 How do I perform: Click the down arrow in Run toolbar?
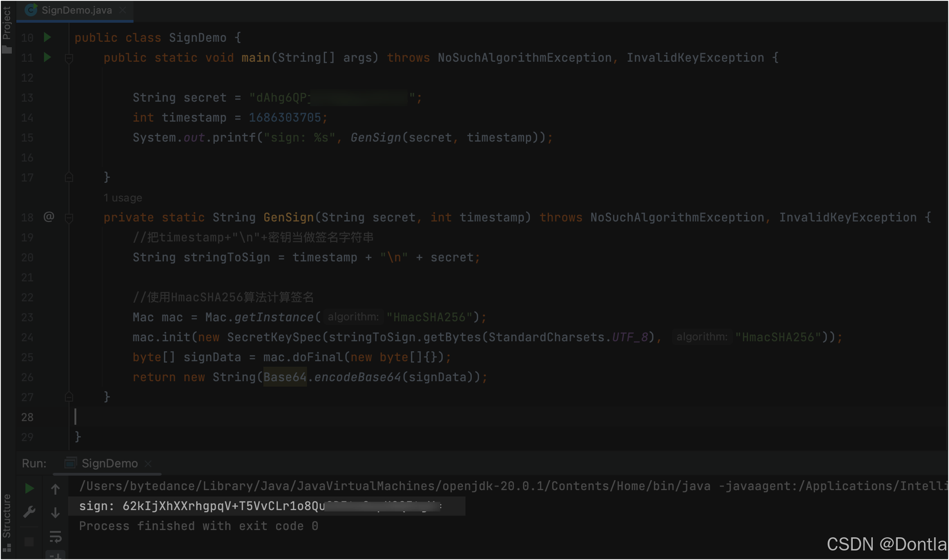point(55,513)
